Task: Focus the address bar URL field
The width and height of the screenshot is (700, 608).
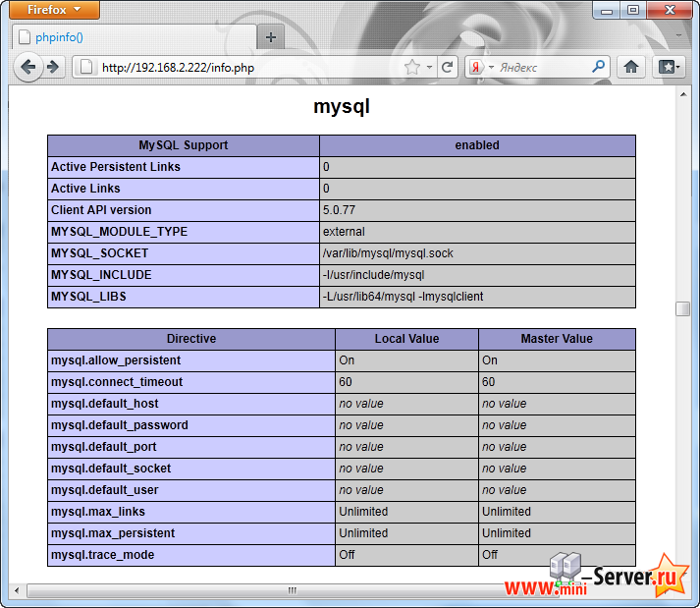Action: tap(252, 68)
